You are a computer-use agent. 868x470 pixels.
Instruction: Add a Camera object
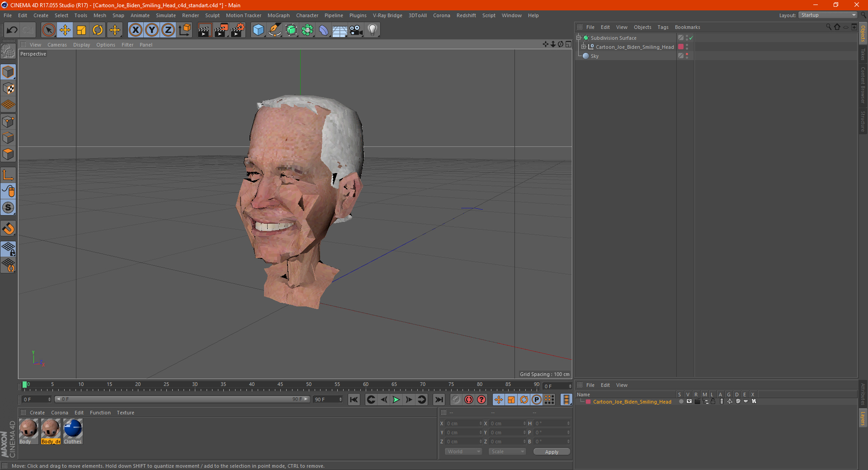click(x=356, y=30)
